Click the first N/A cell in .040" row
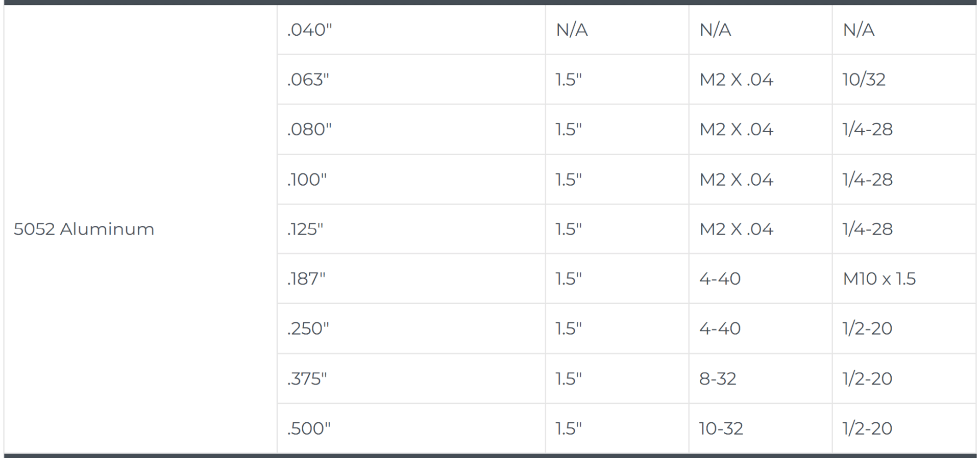 pos(617,30)
